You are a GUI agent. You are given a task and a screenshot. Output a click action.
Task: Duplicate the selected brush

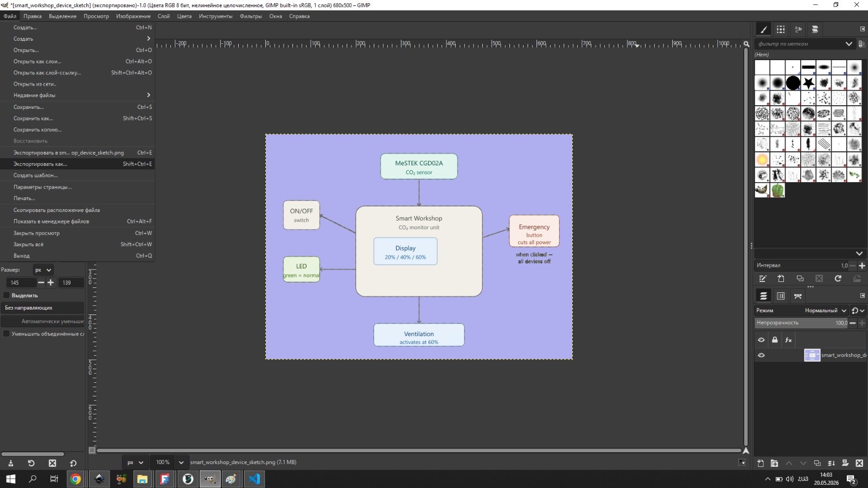(x=800, y=279)
